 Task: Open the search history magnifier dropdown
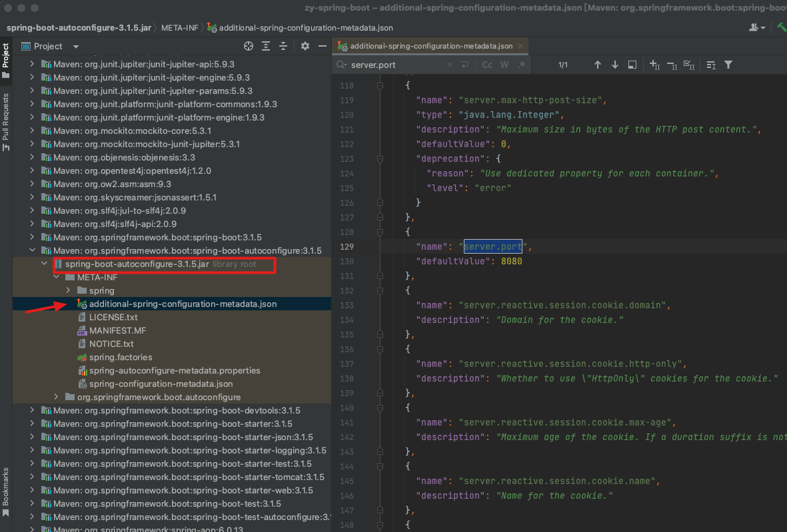coord(342,65)
